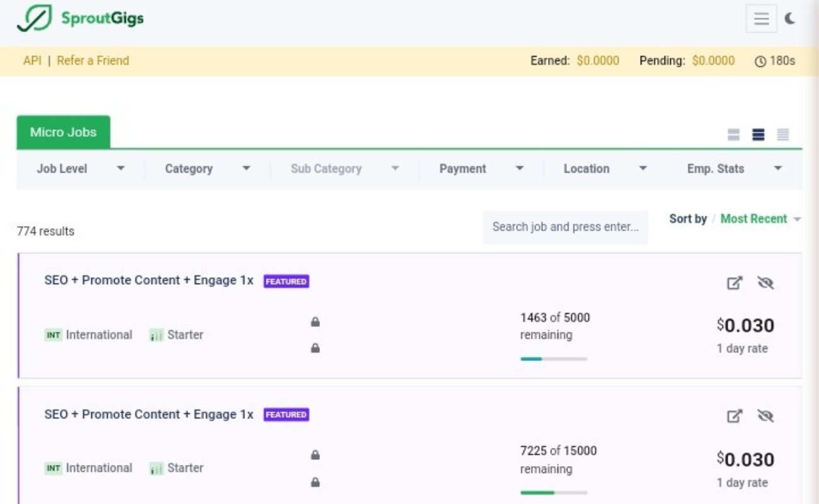Screen dimensions: 819x504
Task: Open the 7225-remaining job in new window
Action: (x=735, y=416)
